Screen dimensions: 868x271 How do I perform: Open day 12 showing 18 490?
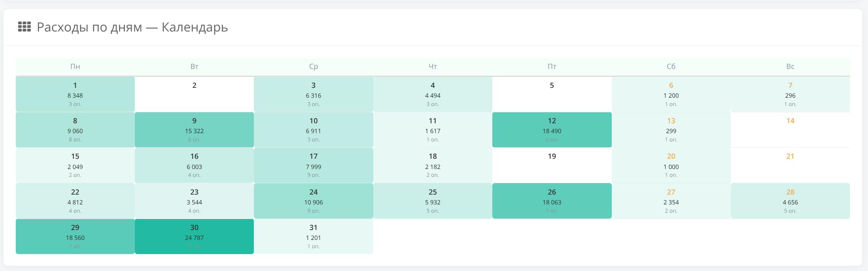tap(551, 130)
